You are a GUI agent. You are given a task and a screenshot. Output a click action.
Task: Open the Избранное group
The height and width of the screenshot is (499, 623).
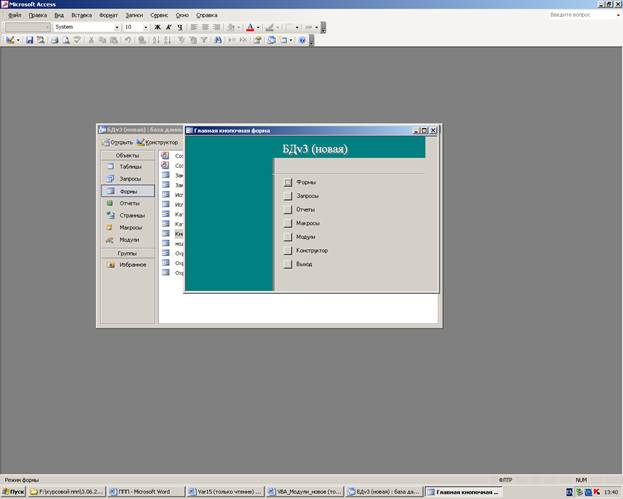(x=132, y=265)
